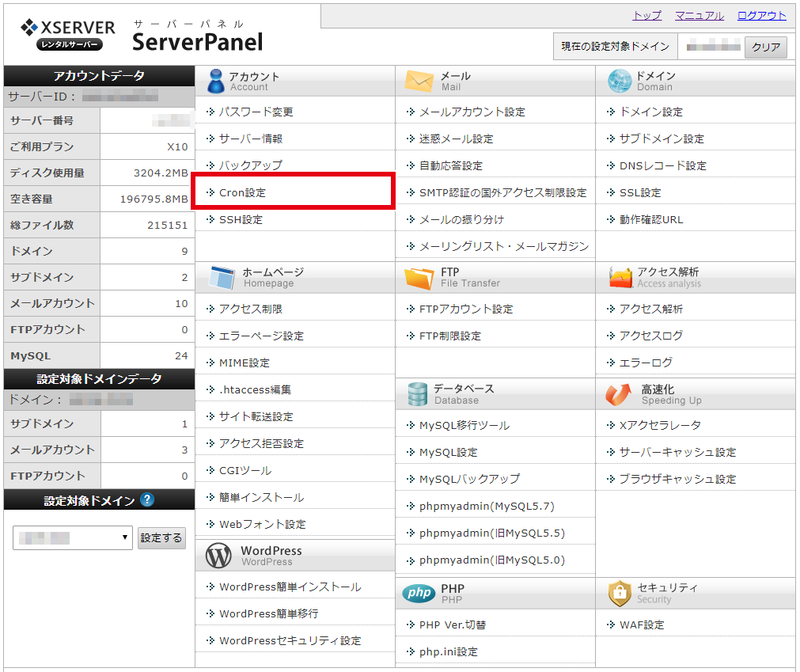
Task: Select 自動応答設定
Action: [450, 166]
